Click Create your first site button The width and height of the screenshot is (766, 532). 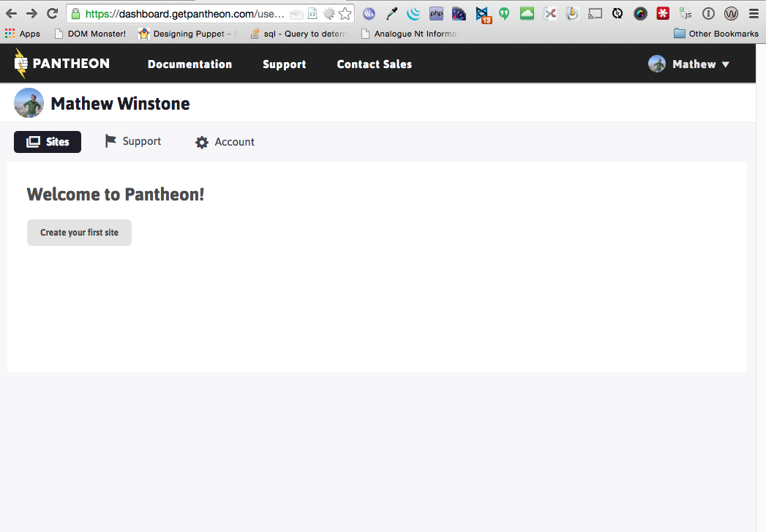(x=79, y=233)
